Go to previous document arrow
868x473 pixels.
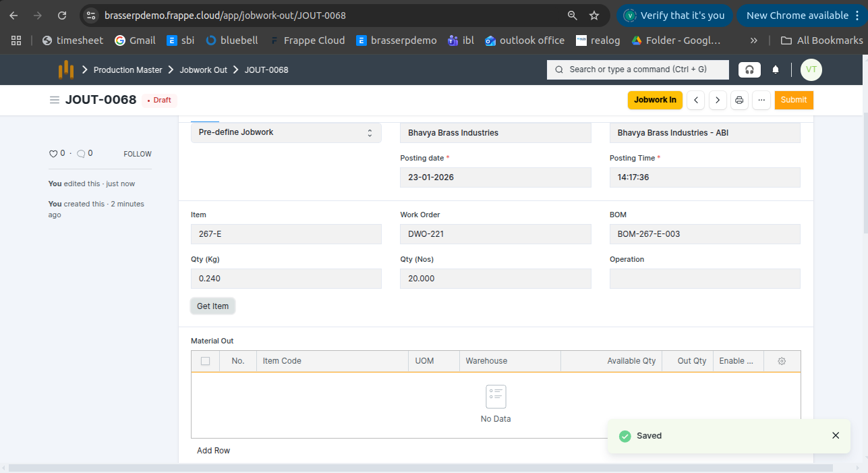pos(696,100)
